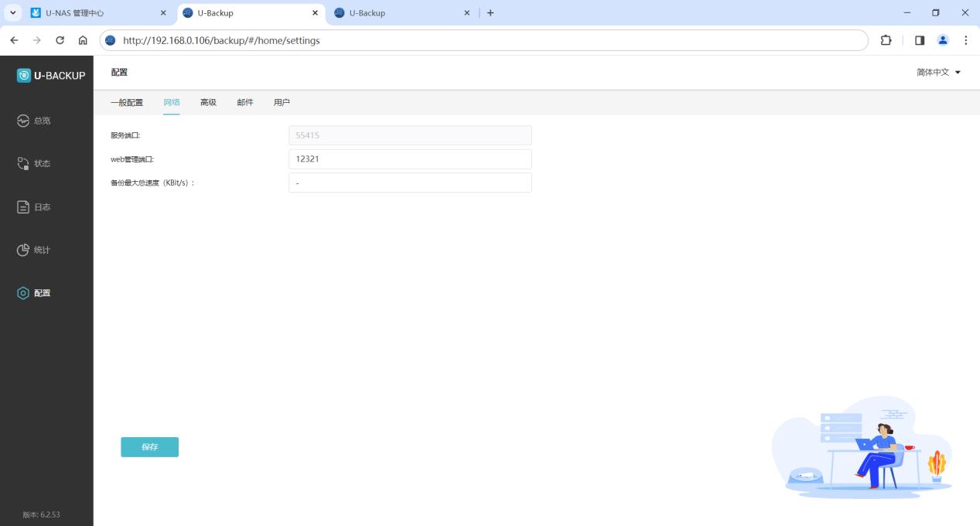This screenshot has width=980, height=526.
Task: Reload the page with refresh icon
Action: (x=60, y=40)
